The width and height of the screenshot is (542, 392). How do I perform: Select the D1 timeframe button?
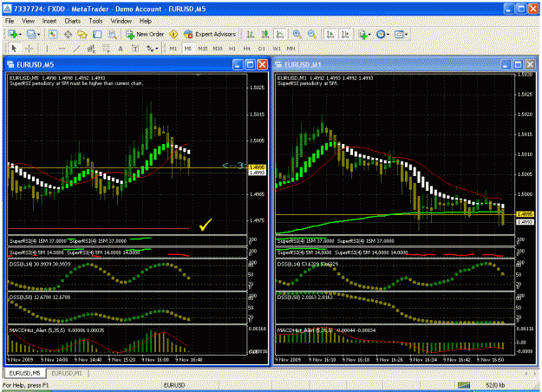[x=262, y=49]
